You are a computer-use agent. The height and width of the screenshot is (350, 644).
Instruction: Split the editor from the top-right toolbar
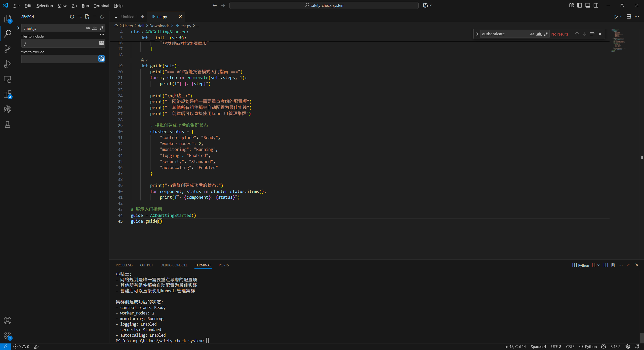click(629, 17)
